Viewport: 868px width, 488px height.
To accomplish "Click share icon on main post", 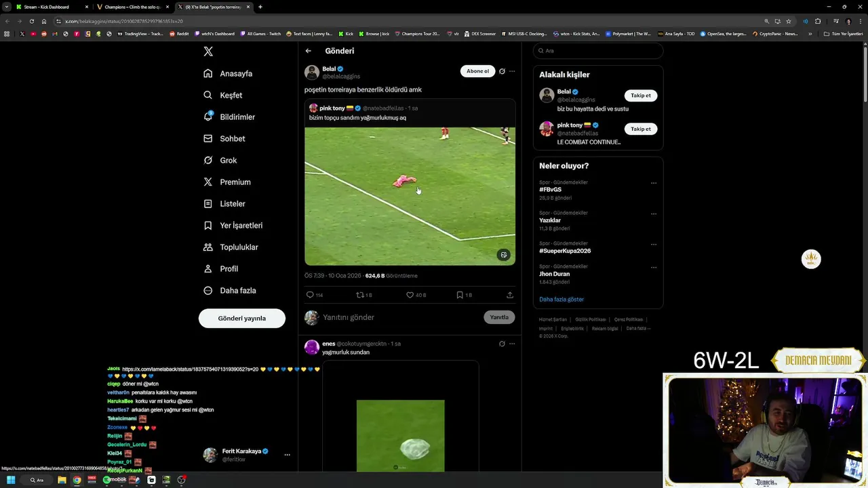I will click(510, 295).
